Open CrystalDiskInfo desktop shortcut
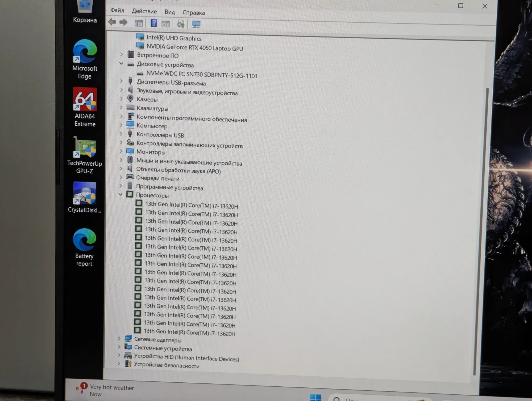 click(85, 197)
